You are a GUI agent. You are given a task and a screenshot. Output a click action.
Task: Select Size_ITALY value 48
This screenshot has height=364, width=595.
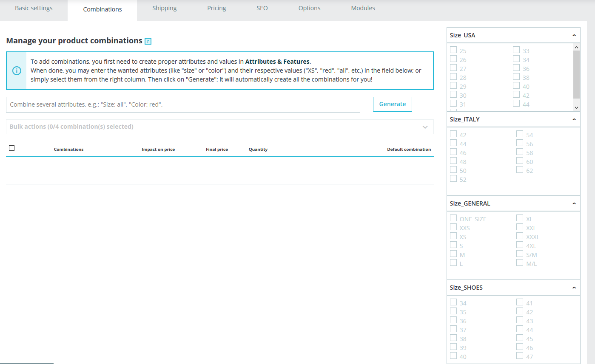point(453,161)
